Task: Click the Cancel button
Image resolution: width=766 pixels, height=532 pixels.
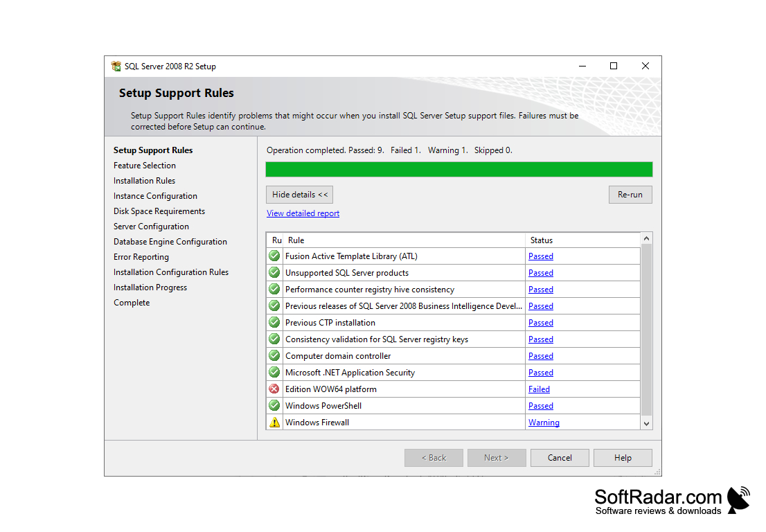Action: point(560,458)
